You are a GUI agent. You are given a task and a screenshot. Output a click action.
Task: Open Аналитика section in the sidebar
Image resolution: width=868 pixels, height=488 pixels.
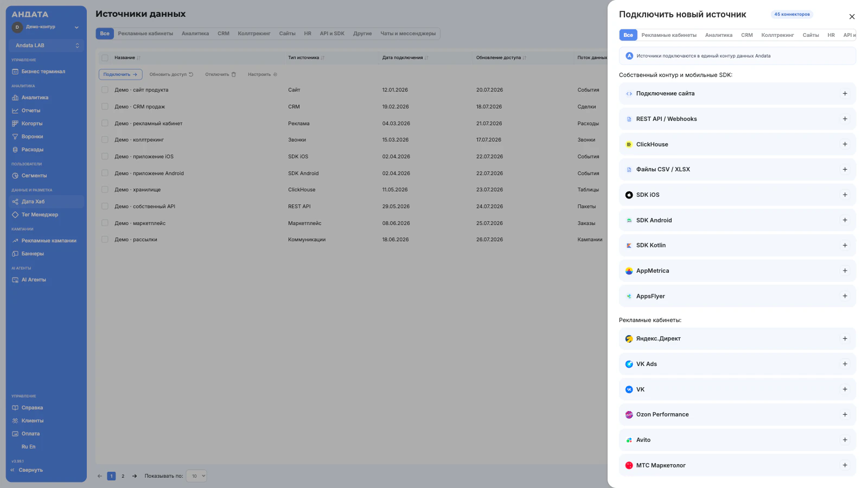pos(46,98)
